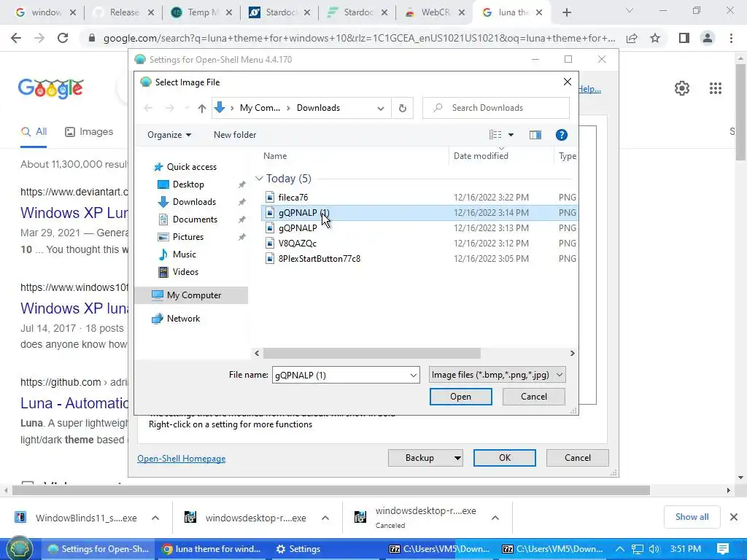Screen dimensions: 747x560
Task: Select My Computer in navigation pane
Action: pos(190,295)
